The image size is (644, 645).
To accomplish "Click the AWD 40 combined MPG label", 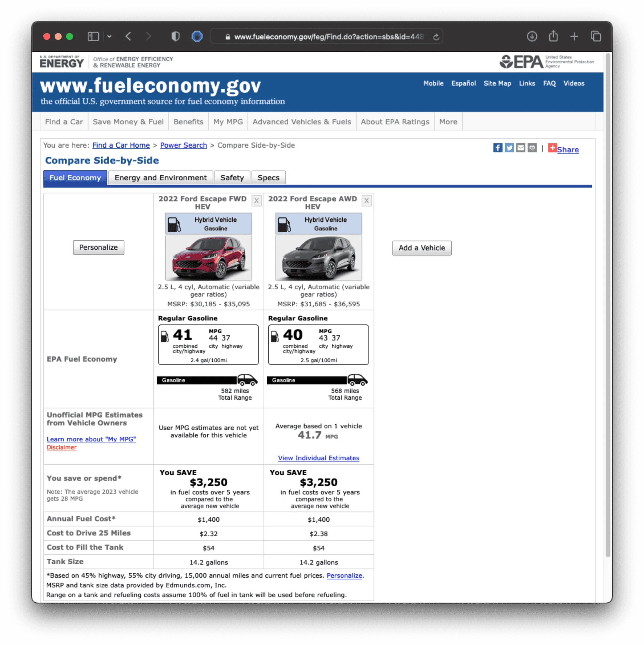I will (292, 335).
